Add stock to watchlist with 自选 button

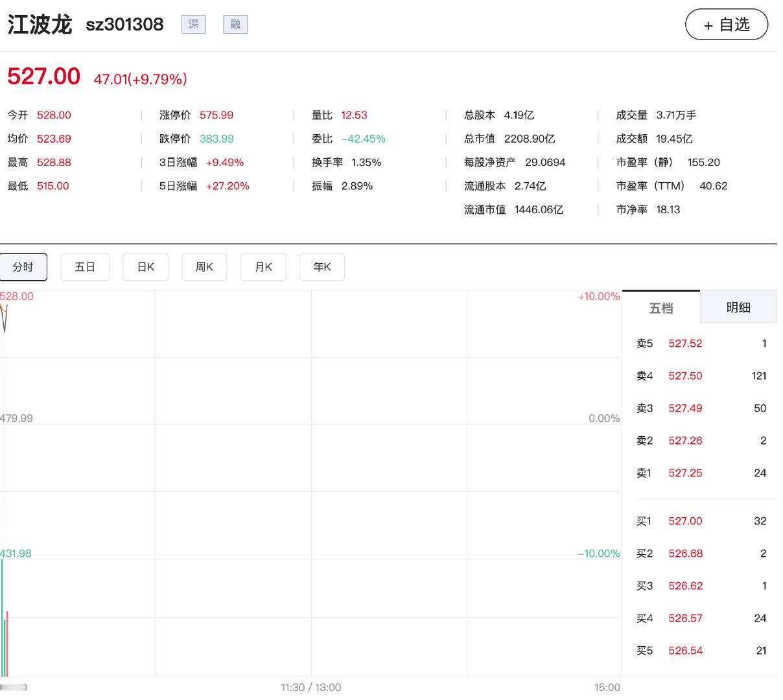[727, 25]
